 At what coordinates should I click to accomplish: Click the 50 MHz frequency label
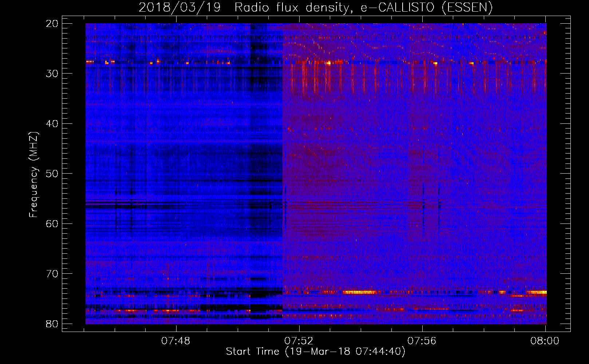(x=52, y=174)
